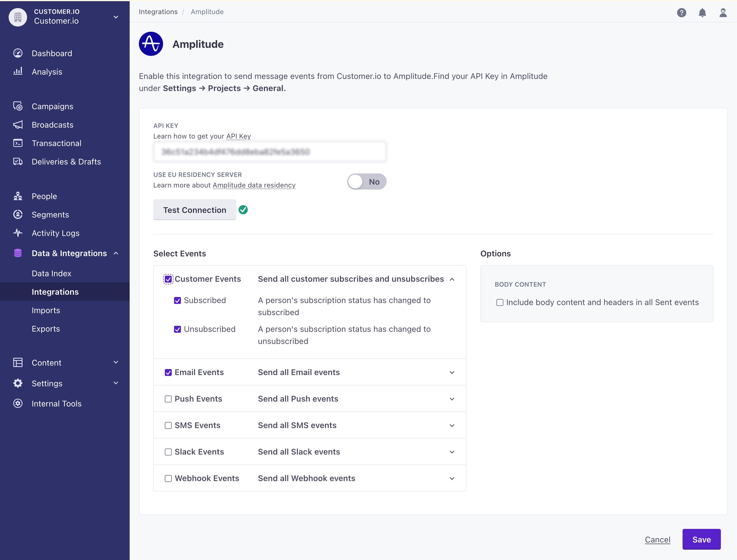Click the Amplitude logo icon
Image resolution: width=737 pixels, height=560 pixels.
tap(151, 44)
